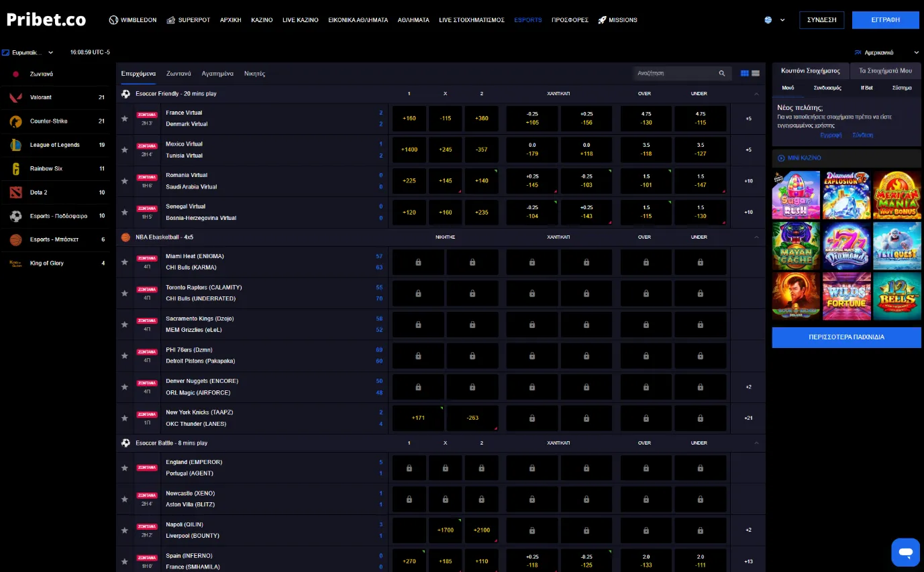The image size is (924, 572).
Task: Open the Yeti Quest casino game
Action: (897, 245)
